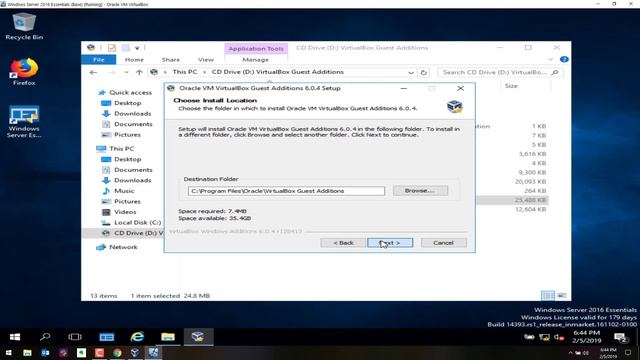
Task: Select Documents under Quick access
Action: tap(133, 124)
